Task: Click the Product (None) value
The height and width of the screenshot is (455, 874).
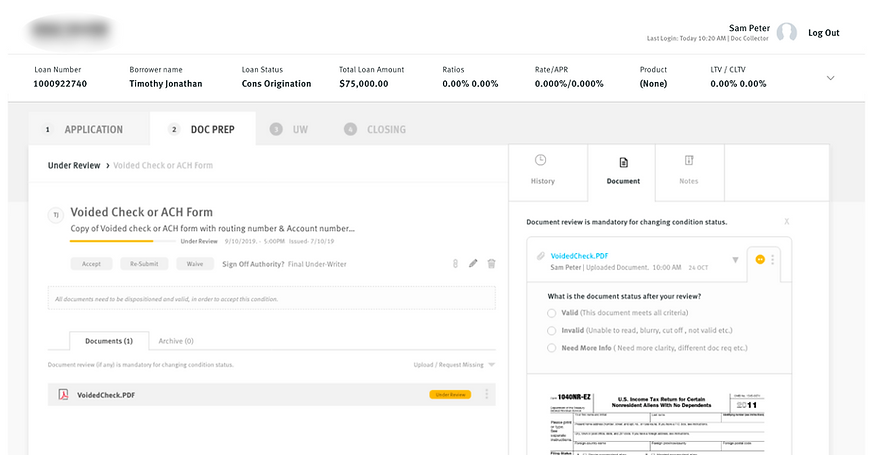Action: (x=653, y=84)
